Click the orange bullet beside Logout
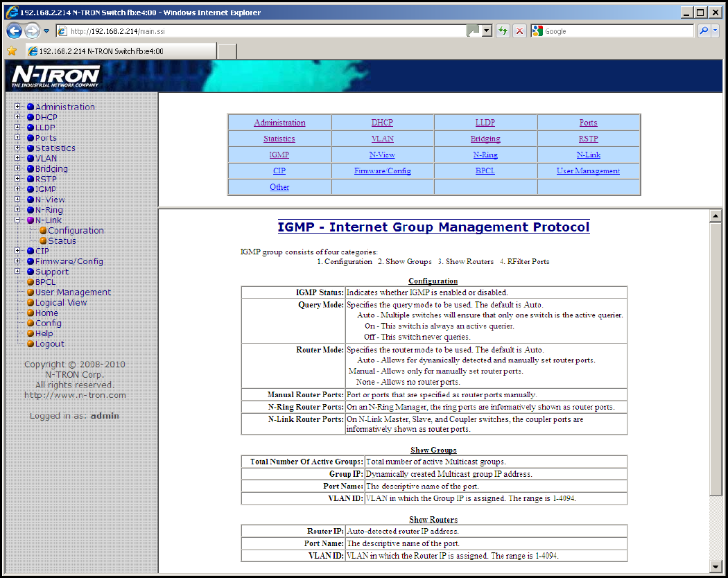The image size is (728, 578). (31, 344)
